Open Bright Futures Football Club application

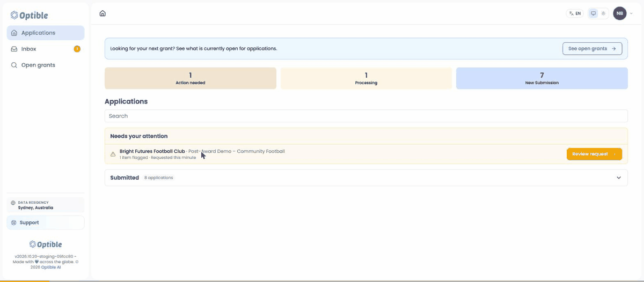[152, 151]
